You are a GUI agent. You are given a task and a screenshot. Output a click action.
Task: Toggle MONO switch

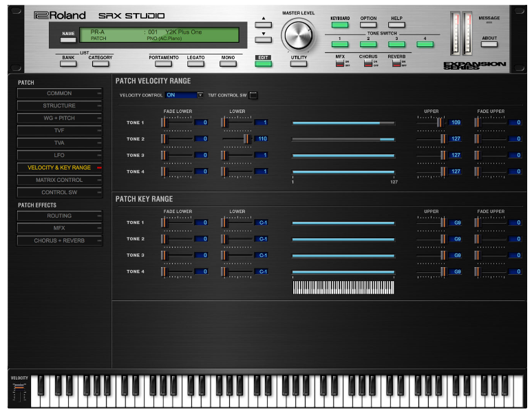[x=228, y=63]
